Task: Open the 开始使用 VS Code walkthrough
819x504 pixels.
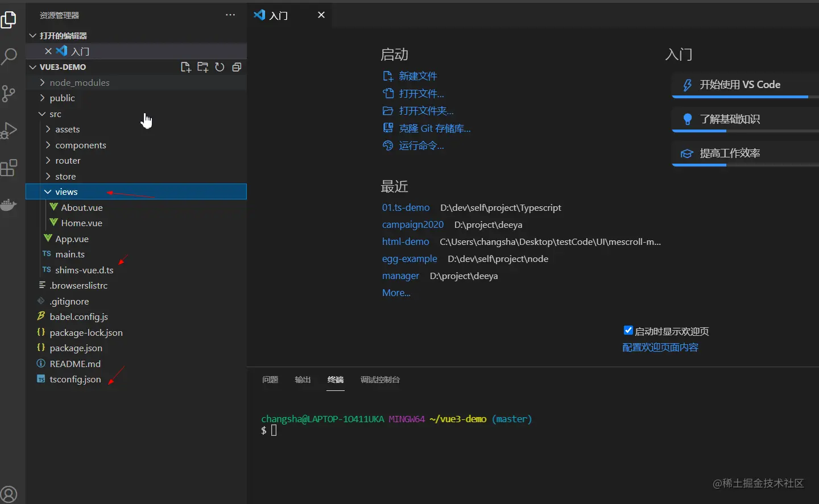Action: 745,85
